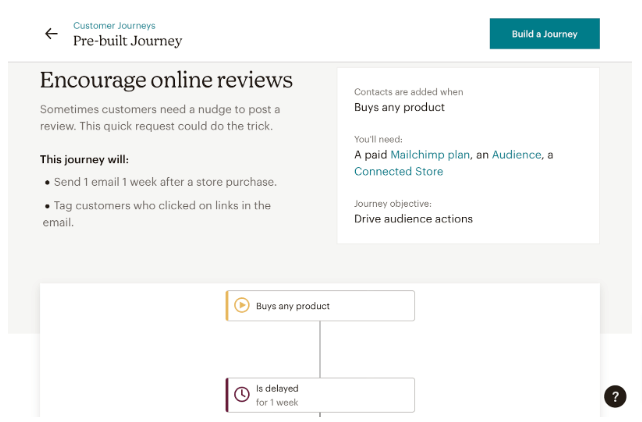Open the Customer Journeys breadcrumb link

coord(114,25)
